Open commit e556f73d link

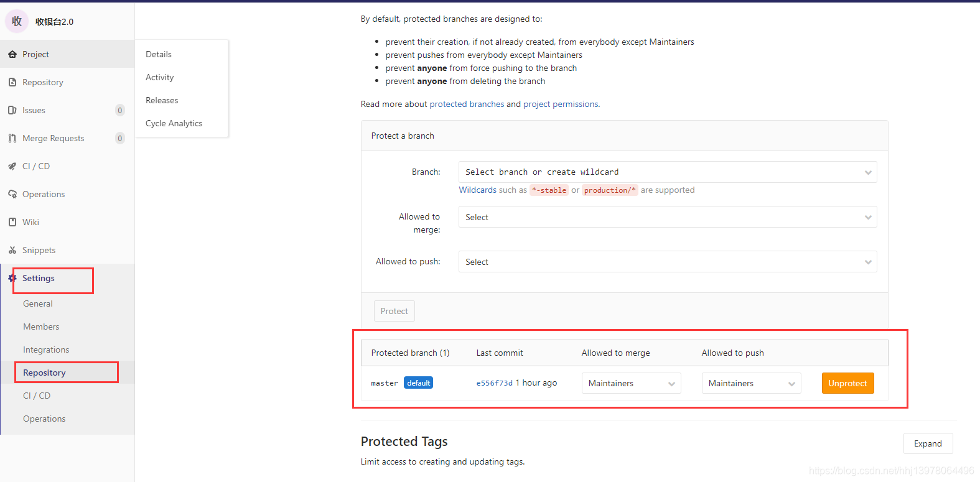coord(495,383)
